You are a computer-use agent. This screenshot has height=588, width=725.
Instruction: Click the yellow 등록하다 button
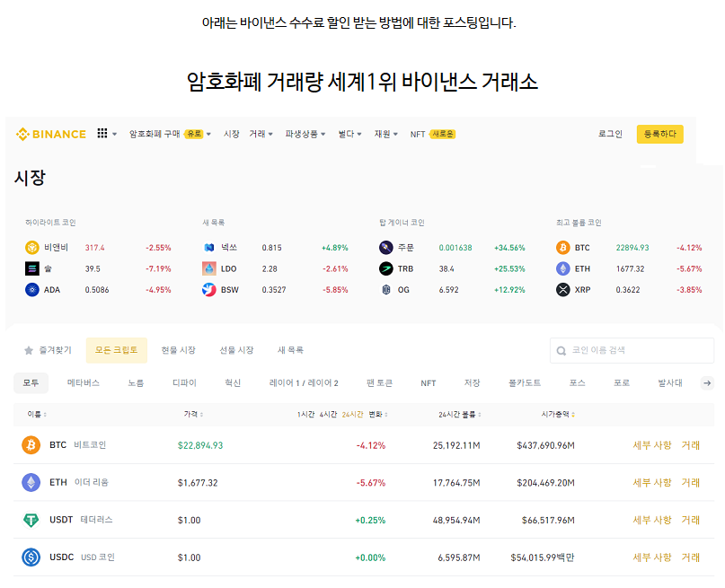659,134
